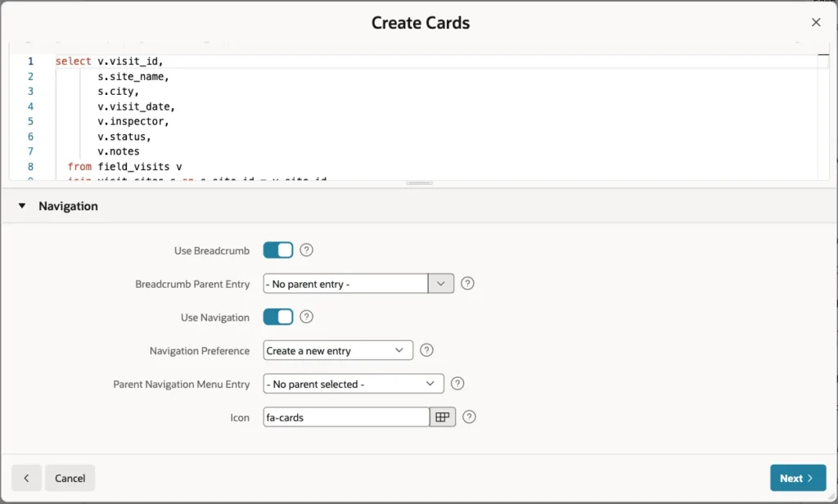Click code line 'v.inspector,'
The height and width of the screenshot is (504, 838).
[x=133, y=121]
